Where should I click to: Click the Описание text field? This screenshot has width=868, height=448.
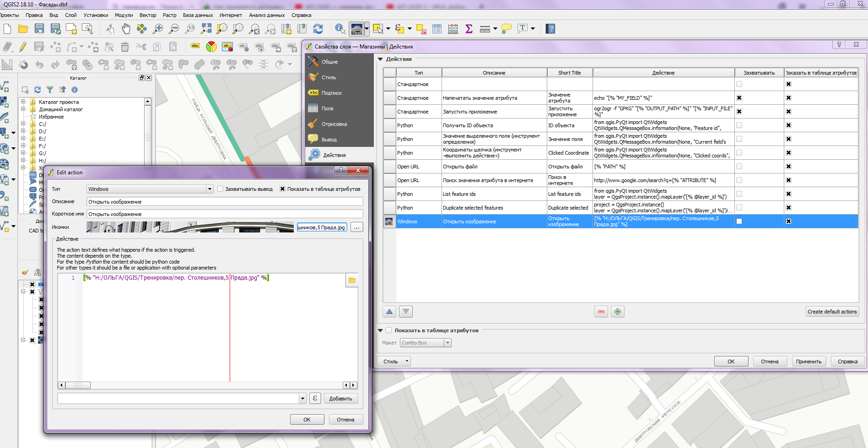[225, 202]
